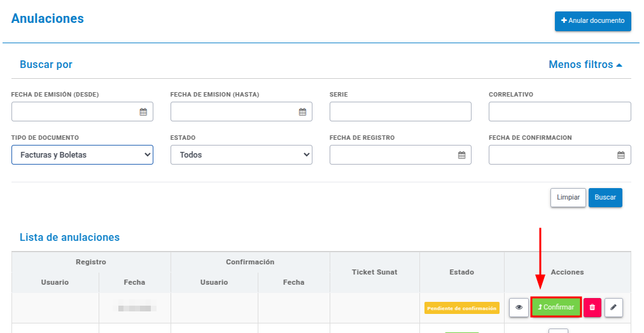Collapse filters with Menos filtros
Viewport: 644px width, 333px height.
[x=585, y=64]
